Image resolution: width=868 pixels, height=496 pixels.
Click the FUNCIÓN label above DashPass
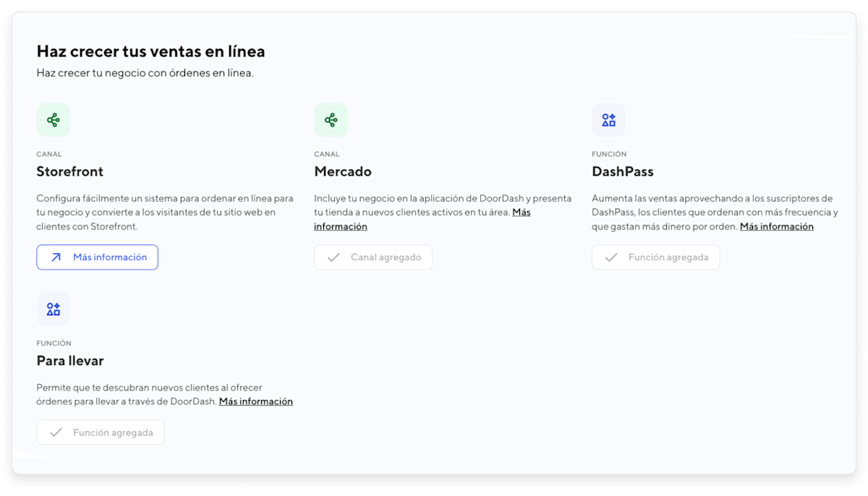609,154
